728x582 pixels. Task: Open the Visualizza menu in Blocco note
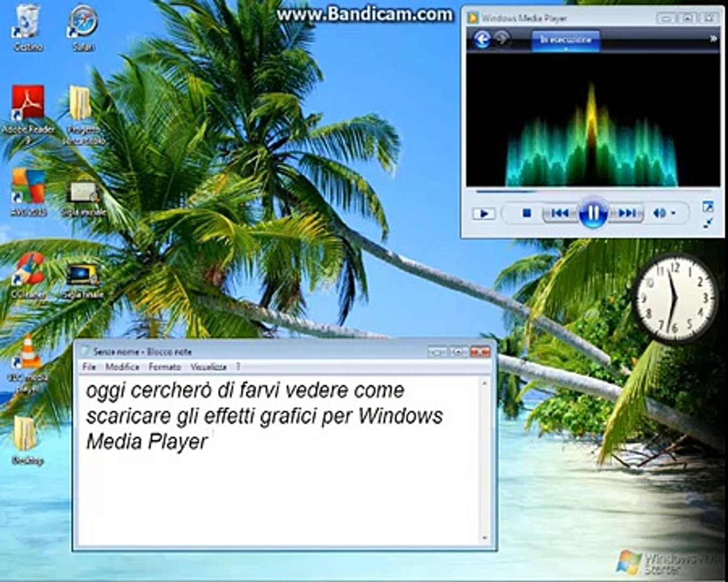coord(208,367)
